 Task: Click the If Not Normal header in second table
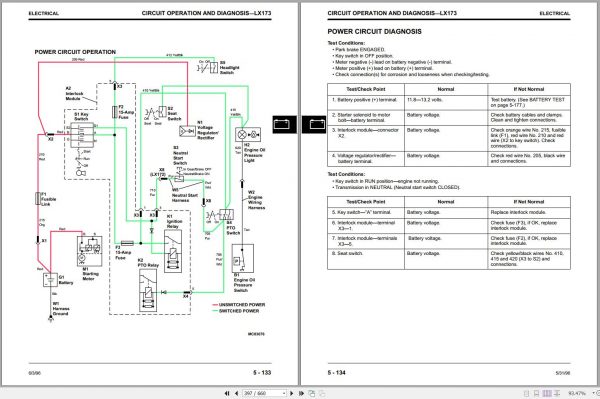click(x=529, y=202)
